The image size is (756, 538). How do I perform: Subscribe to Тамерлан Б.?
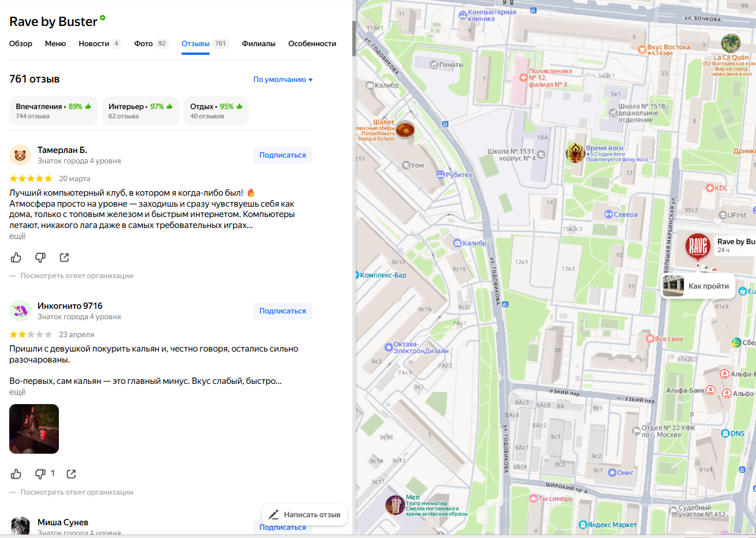[282, 155]
